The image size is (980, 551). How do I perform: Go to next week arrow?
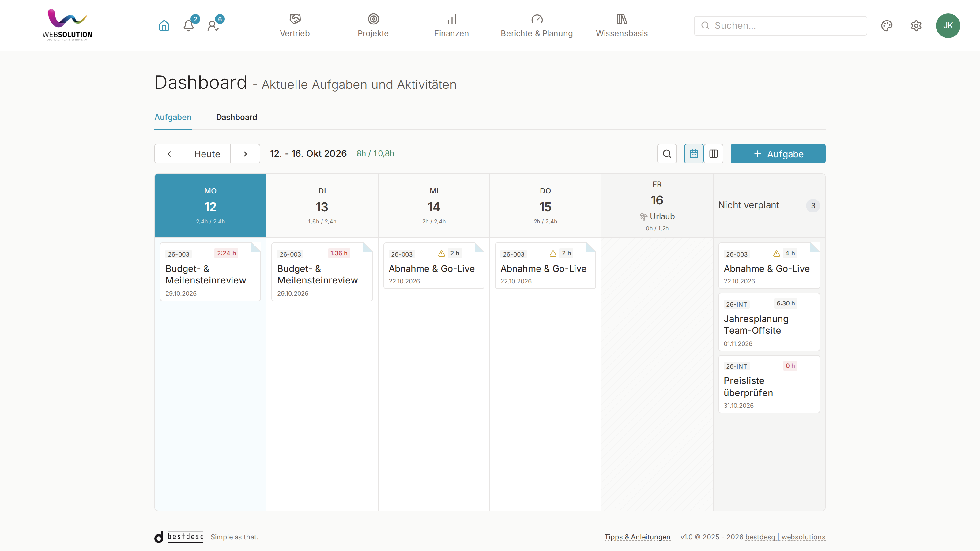pos(245,154)
